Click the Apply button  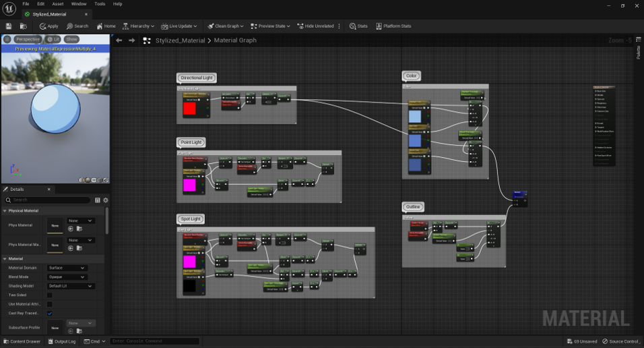point(49,26)
